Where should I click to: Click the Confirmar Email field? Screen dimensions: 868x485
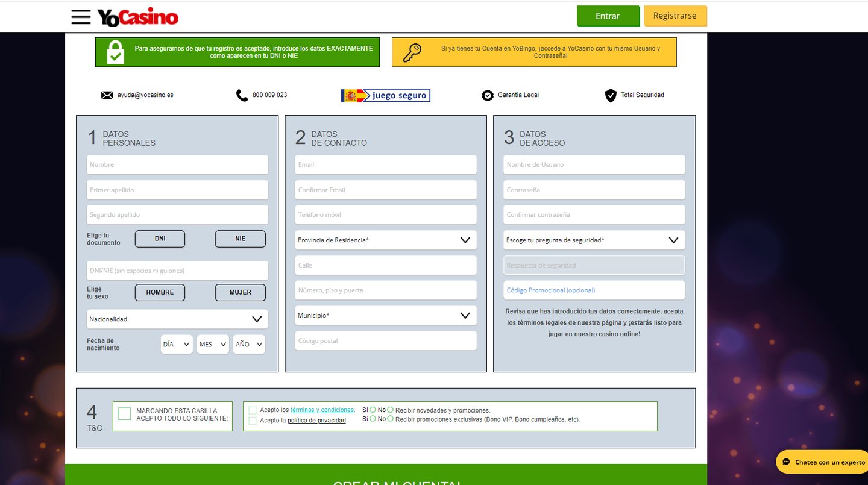(x=386, y=190)
